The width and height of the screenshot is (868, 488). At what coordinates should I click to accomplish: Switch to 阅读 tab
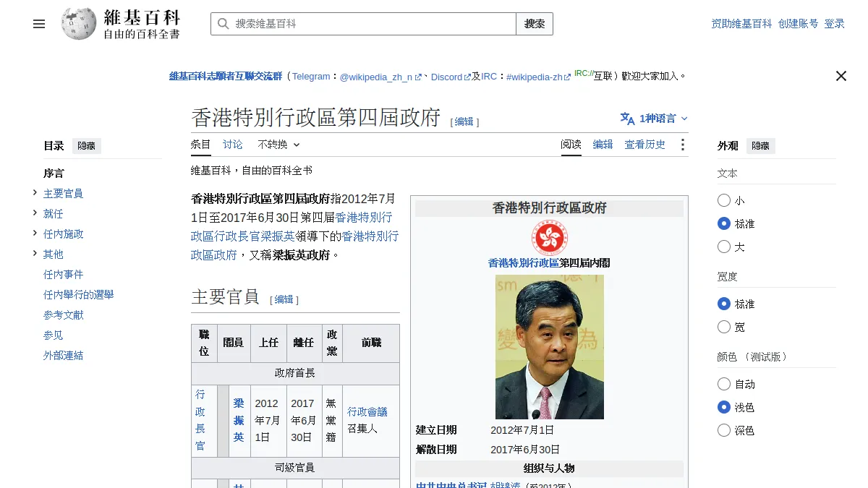(571, 145)
